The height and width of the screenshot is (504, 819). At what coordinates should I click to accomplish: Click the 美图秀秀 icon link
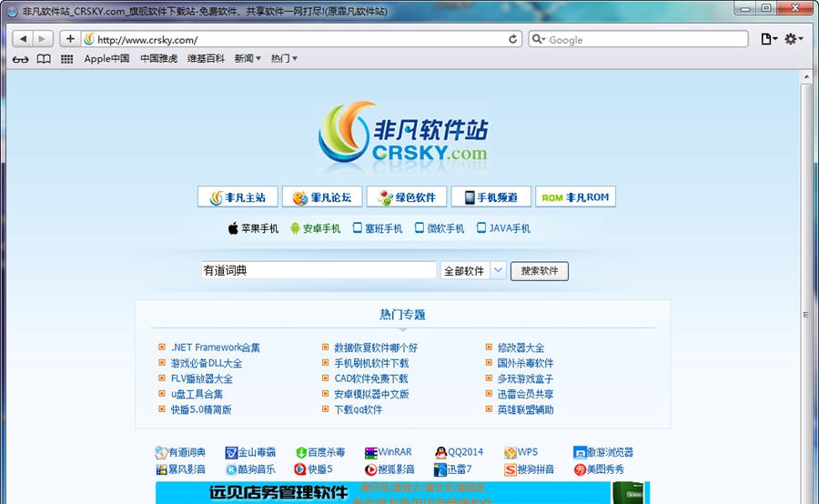[x=599, y=469]
